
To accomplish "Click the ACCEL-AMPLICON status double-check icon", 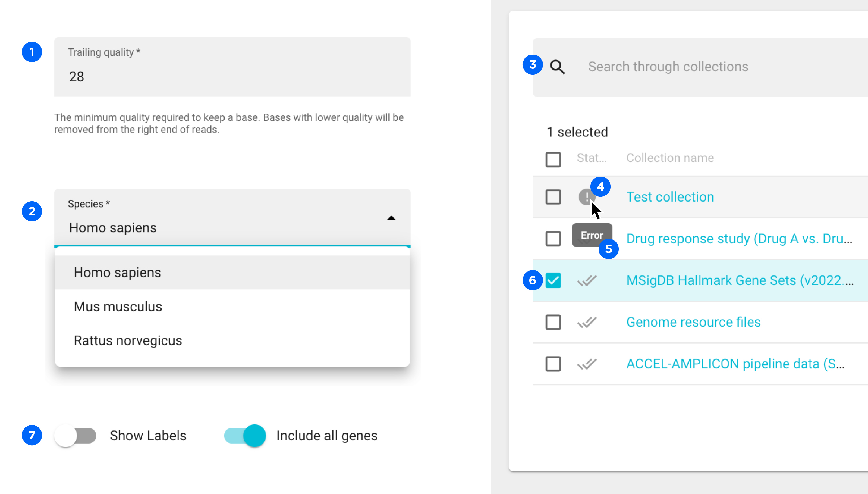I will point(587,364).
